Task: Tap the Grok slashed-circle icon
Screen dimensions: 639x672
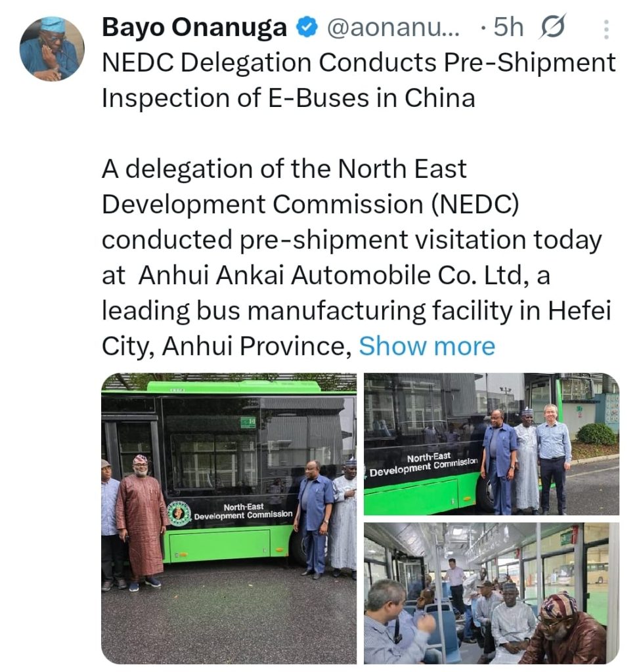Action: tap(553, 26)
